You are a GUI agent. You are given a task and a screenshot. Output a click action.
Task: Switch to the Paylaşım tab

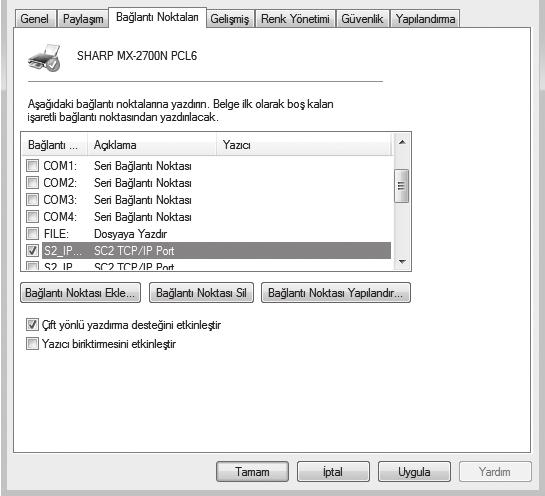(83, 19)
